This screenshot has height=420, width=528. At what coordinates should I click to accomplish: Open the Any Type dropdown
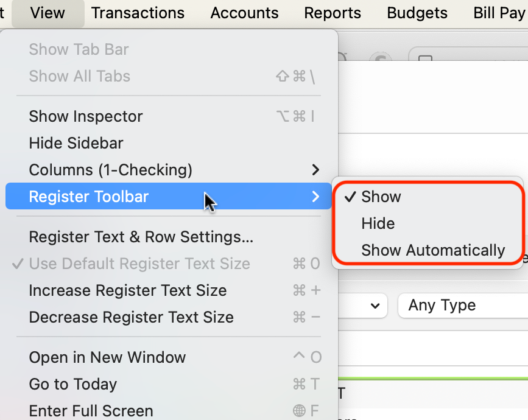pyautogui.click(x=463, y=306)
